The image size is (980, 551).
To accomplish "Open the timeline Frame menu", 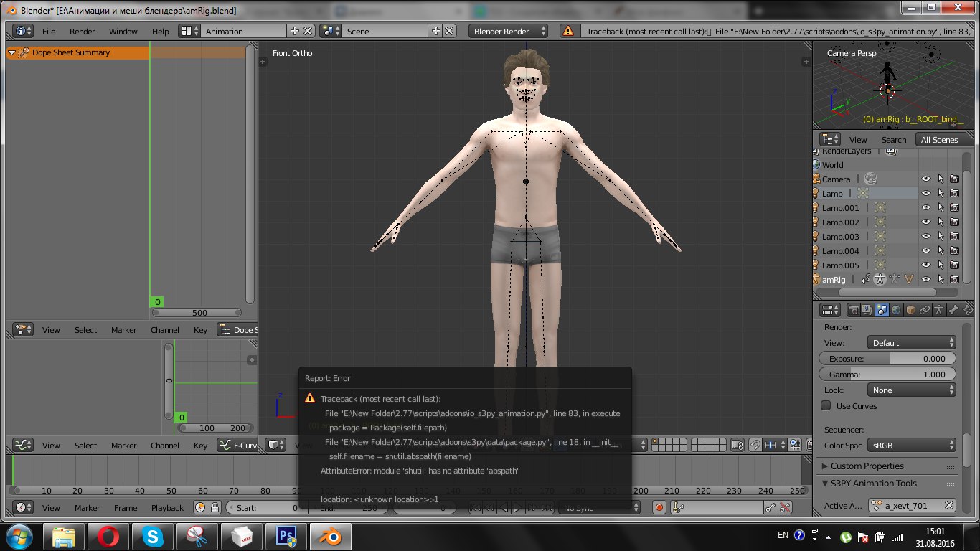I will pos(126,507).
